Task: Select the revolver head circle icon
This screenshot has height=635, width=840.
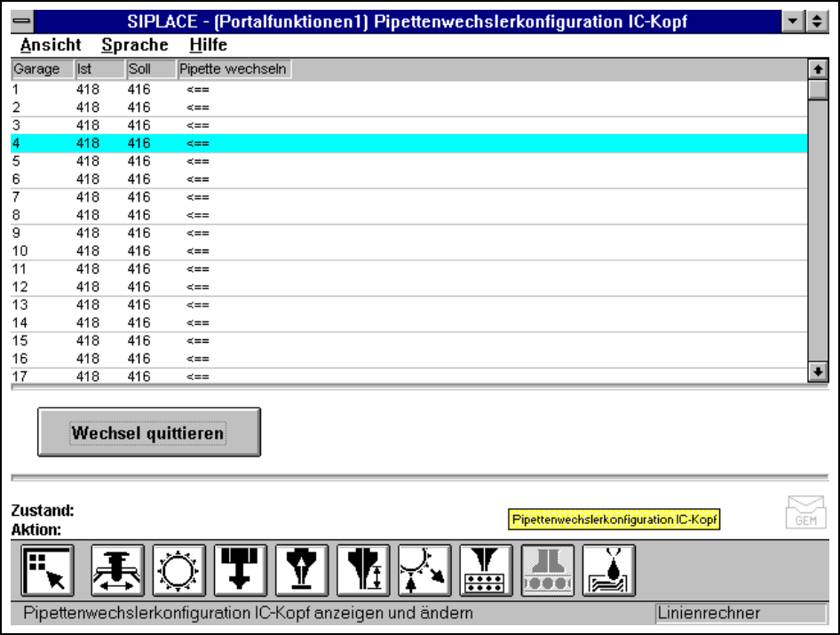Action: pos(178,570)
